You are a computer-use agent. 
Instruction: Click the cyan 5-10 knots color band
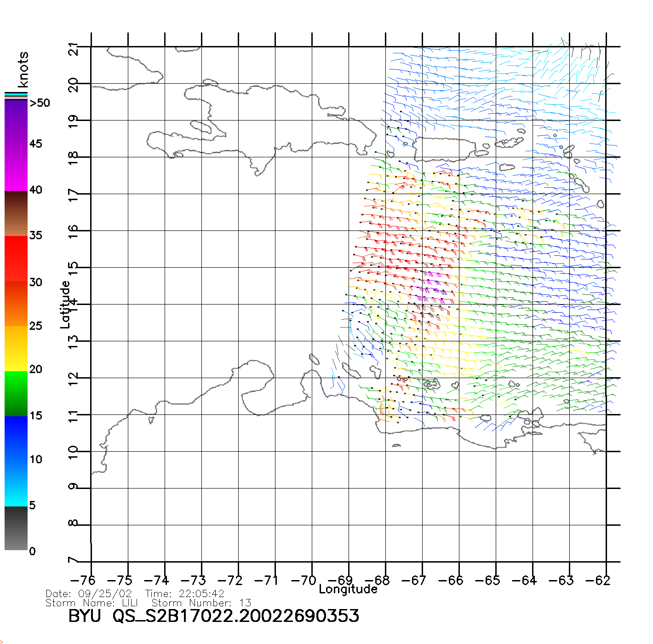click(16, 483)
